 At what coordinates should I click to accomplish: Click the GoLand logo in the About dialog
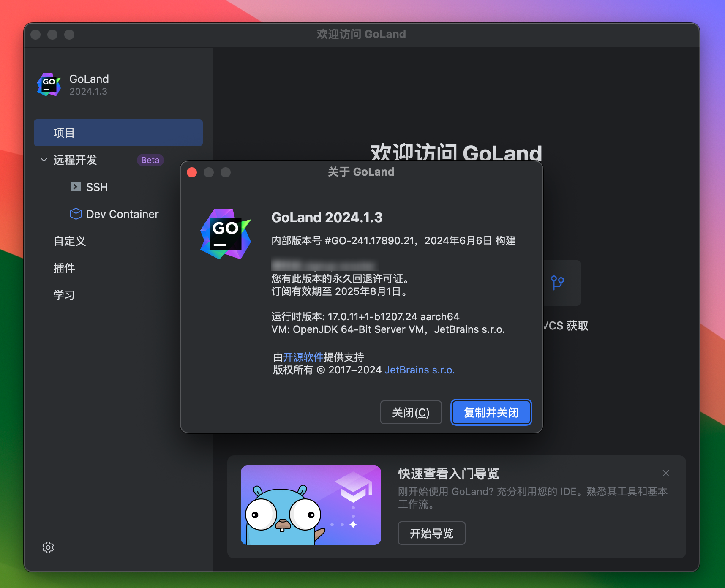(226, 234)
